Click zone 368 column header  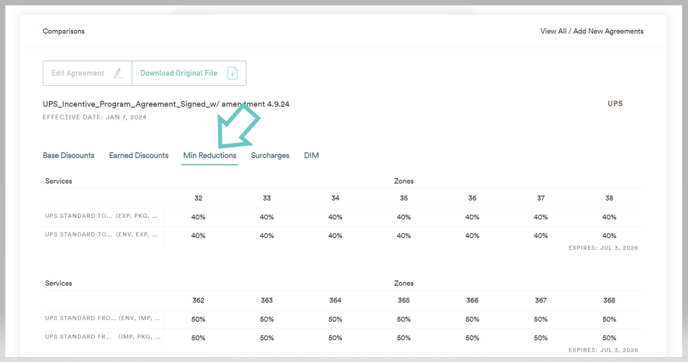(609, 301)
